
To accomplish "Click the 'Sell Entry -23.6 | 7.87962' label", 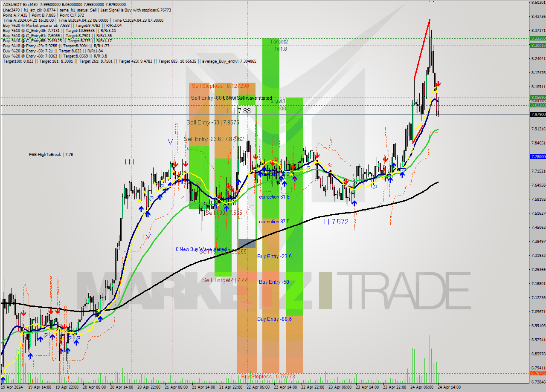I will [214, 138].
